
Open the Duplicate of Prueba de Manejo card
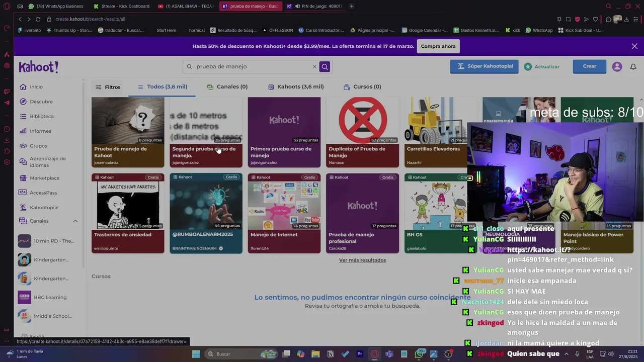point(362,132)
